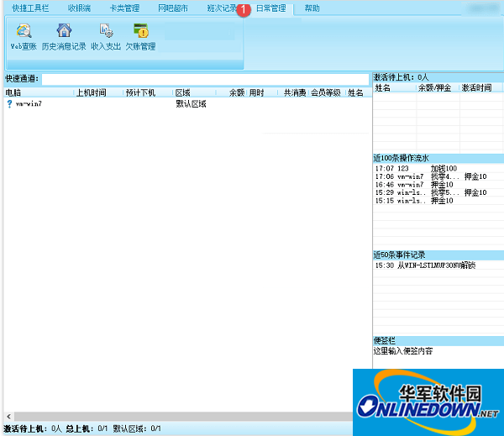Viewport: 504px width, 436px height.
Task: Open the 网吧超市 tab
Action: tap(173, 8)
